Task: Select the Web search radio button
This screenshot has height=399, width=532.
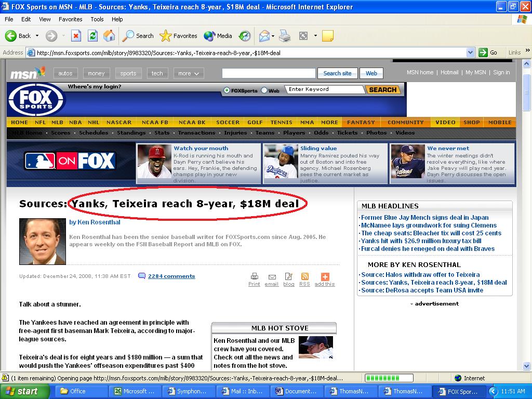Action: click(x=264, y=90)
